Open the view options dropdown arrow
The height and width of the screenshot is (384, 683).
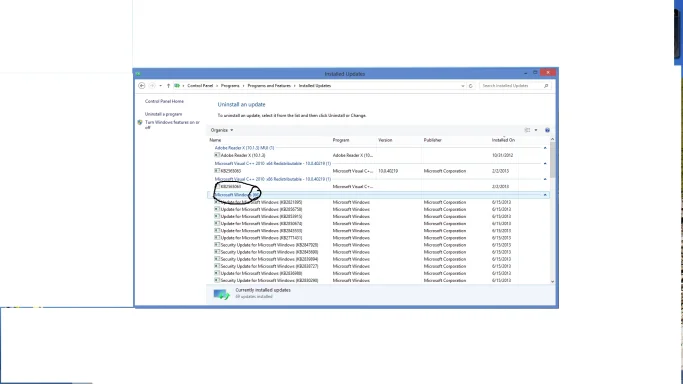(x=536, y=130)
